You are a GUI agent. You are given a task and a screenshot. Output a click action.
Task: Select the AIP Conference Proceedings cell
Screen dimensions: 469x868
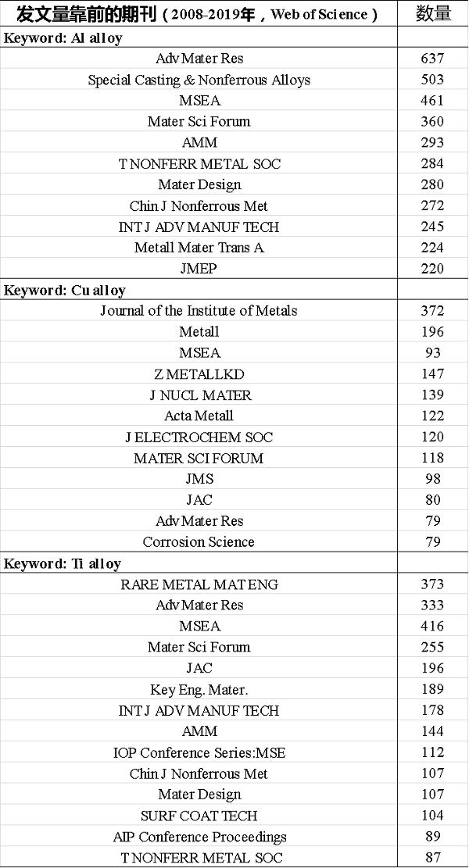click(x=199, y=837)
